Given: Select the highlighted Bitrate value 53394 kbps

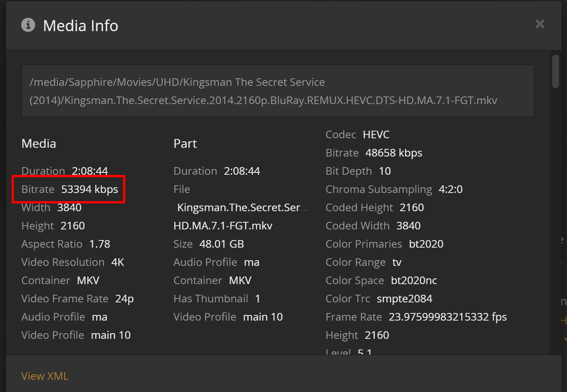Looking at the screenshot, I should [90, 189].
